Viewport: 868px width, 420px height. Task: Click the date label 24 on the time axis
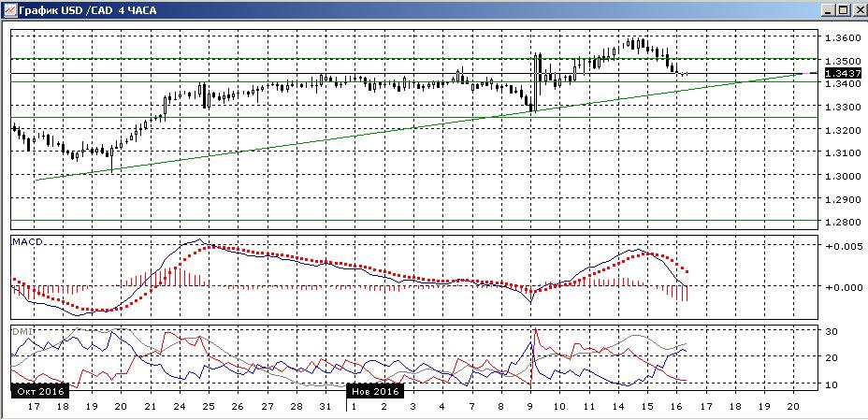pyautogui.click(x=179, y=406)
